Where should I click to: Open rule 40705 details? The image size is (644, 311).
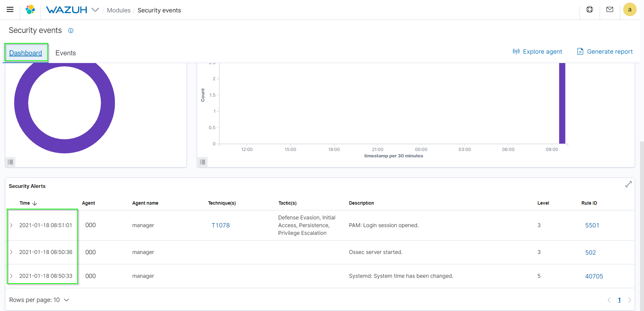594,276
